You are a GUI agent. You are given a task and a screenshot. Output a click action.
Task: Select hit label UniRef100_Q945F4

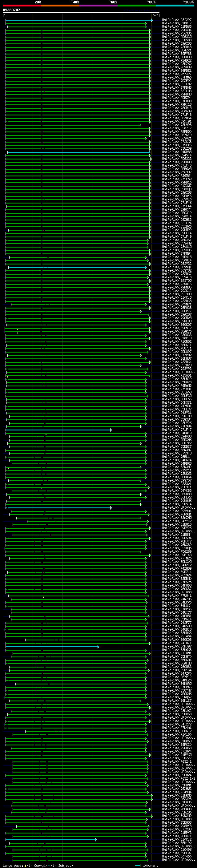176,156
